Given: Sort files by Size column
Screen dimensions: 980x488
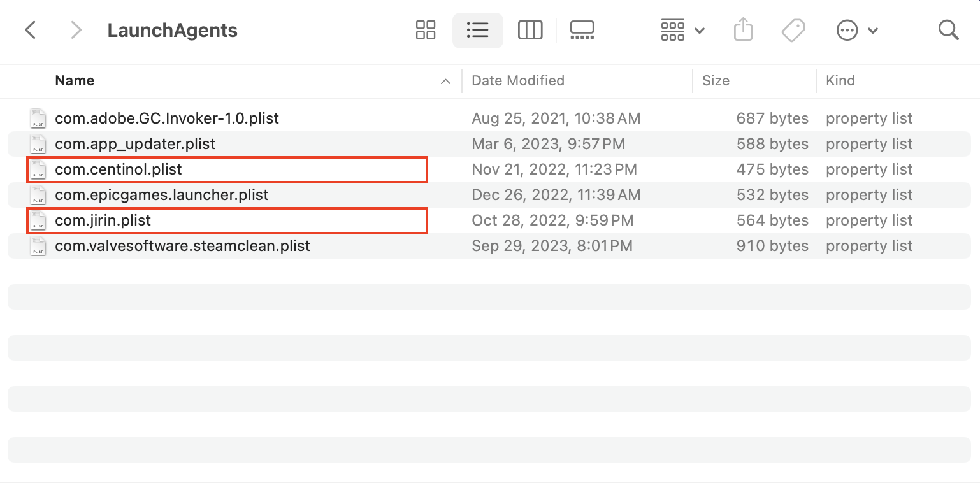Looking at the screenshot, I should [716, 81].
